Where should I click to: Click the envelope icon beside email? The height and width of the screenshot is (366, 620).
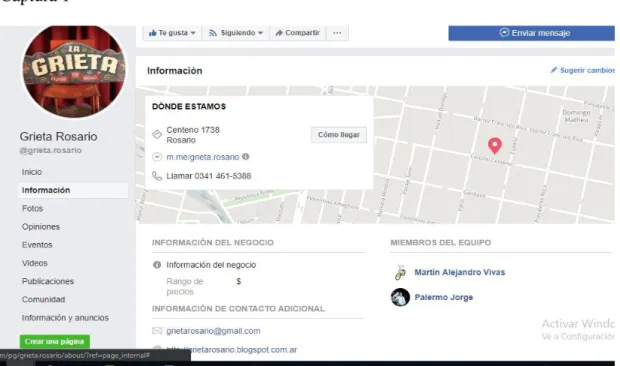[157, 331]
